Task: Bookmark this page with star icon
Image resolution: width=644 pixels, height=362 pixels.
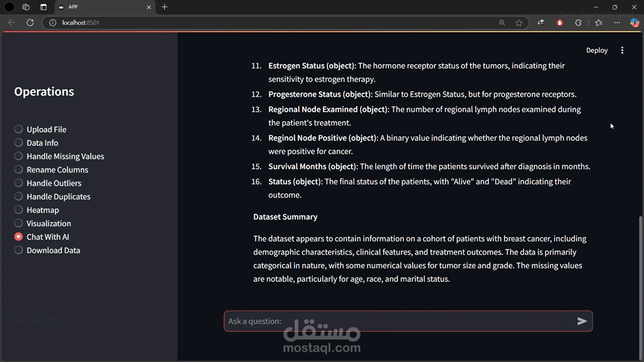Action: pyautogui.click(x=519, y=22)
